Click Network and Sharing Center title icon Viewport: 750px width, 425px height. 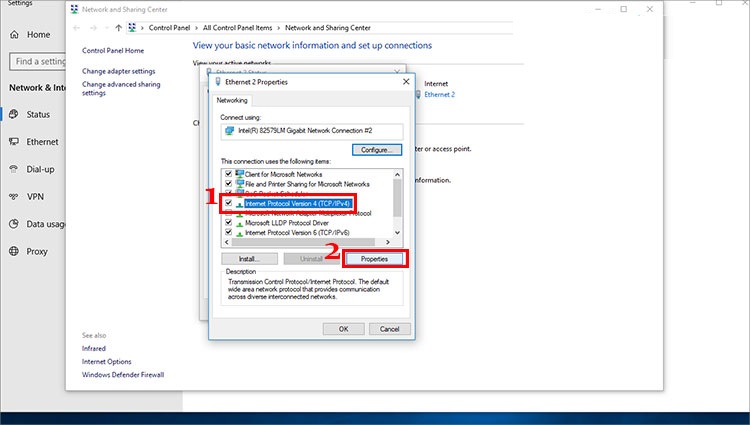tap(74, 9)
